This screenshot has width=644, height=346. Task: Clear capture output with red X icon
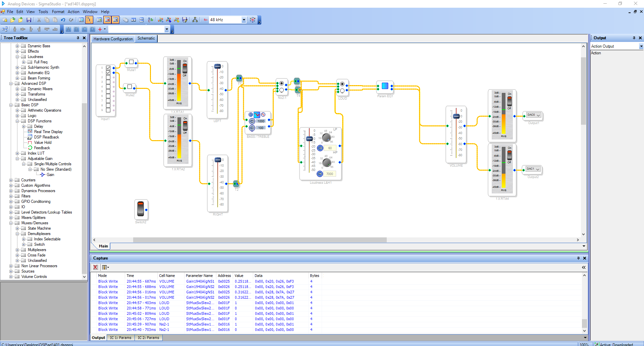pos(96,267)
